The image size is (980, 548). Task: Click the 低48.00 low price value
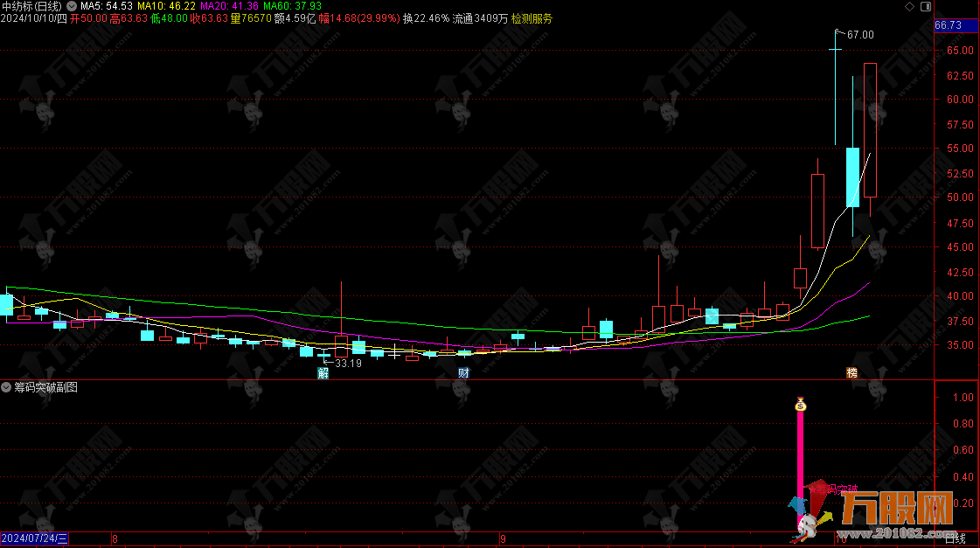pos(169,18)
